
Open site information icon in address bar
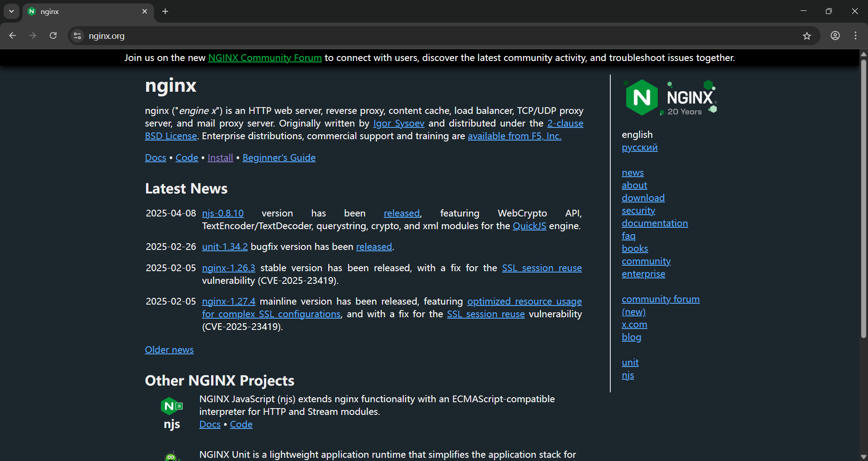coord(78,36)
